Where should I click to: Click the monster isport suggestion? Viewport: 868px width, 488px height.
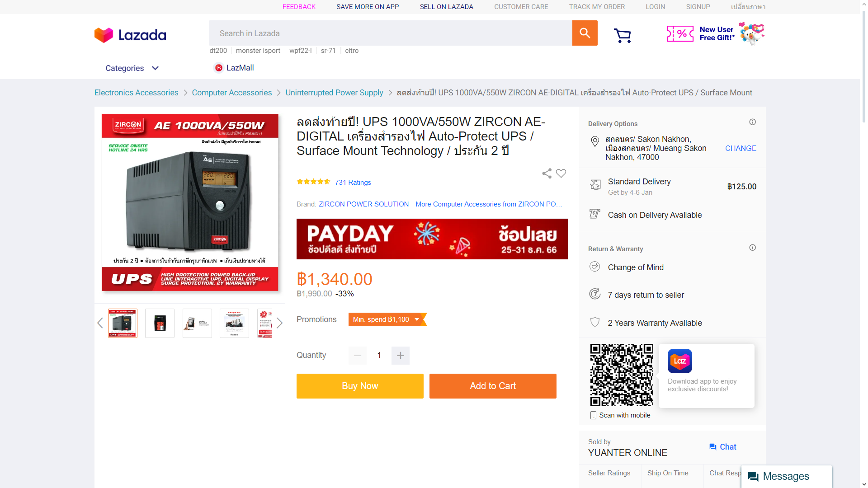pos(258,51)
